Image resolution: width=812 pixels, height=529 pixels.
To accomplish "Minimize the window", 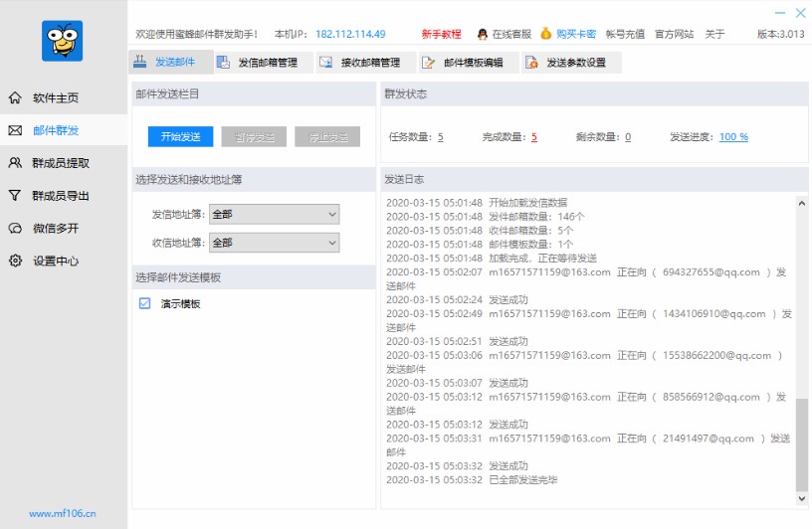I will [x=780, y=13].
